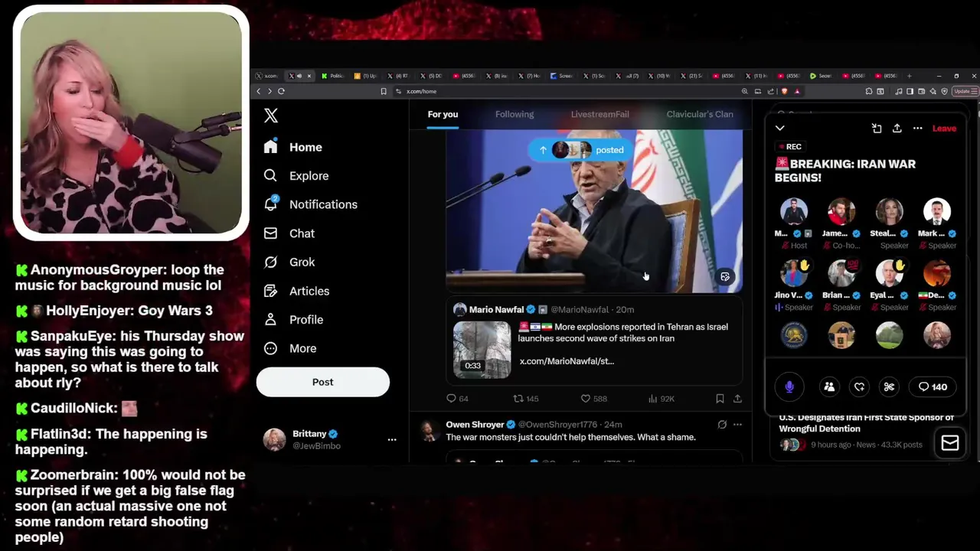The image size is (980, 551).
Task: Open Grok from the sidebar
Action: click(x=289, y=262)
